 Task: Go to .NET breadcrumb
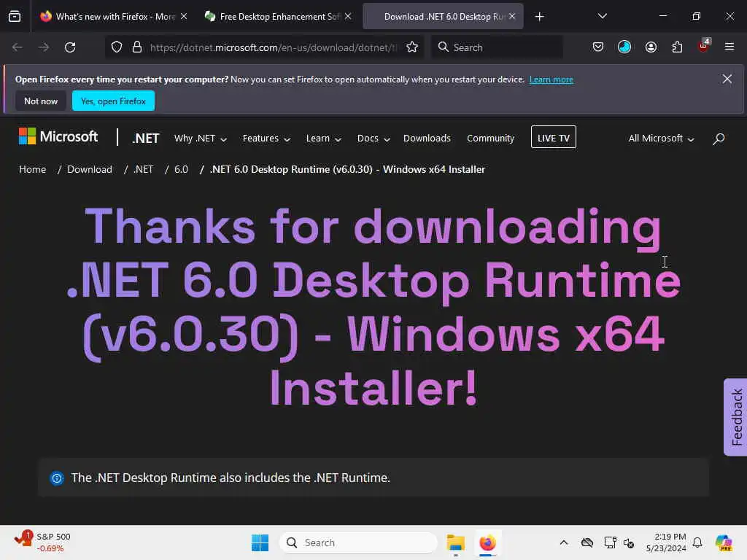[x=144, y=169]
